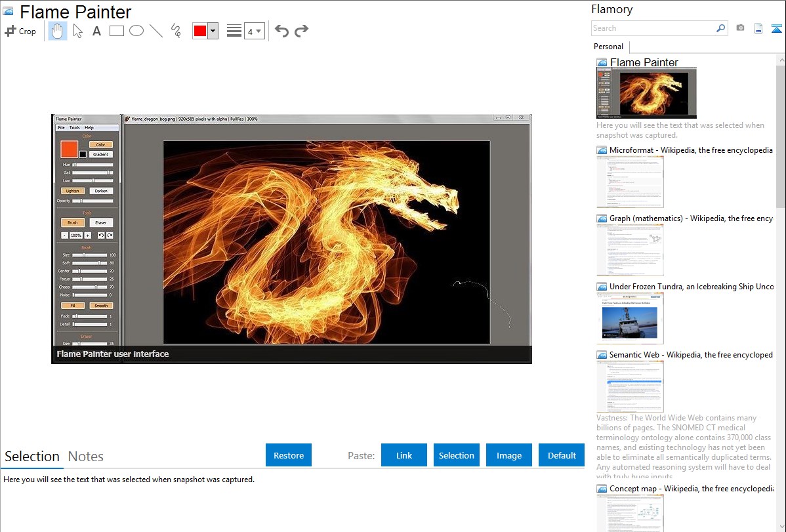The height and width of the screenshot is (532, 786).
Task: Click the Flamory icon beside the Concept map title
Action: (x=602, y=489)
